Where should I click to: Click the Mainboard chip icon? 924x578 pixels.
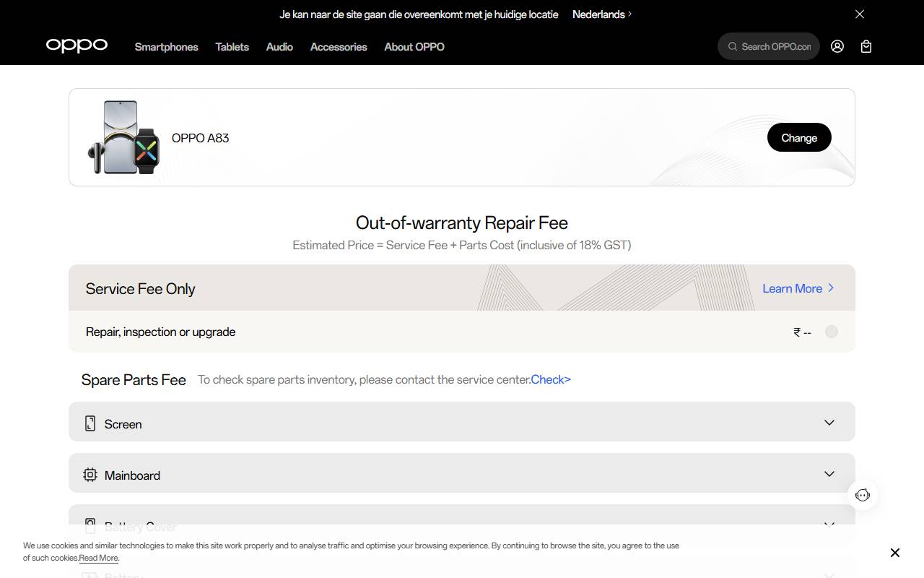[x=90, y=475]
